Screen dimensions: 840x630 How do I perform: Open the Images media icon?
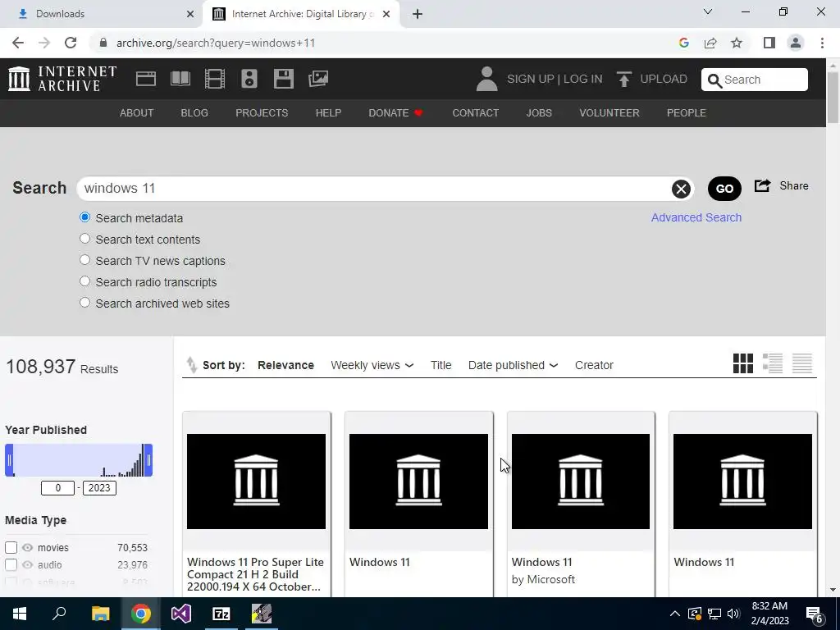pyautogui.click(x=318, y=79)
